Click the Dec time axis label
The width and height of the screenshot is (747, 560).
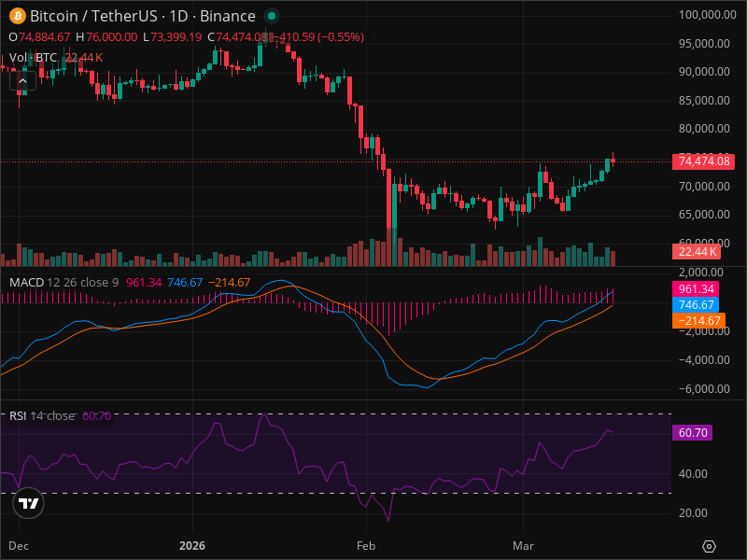click(19, 546)
